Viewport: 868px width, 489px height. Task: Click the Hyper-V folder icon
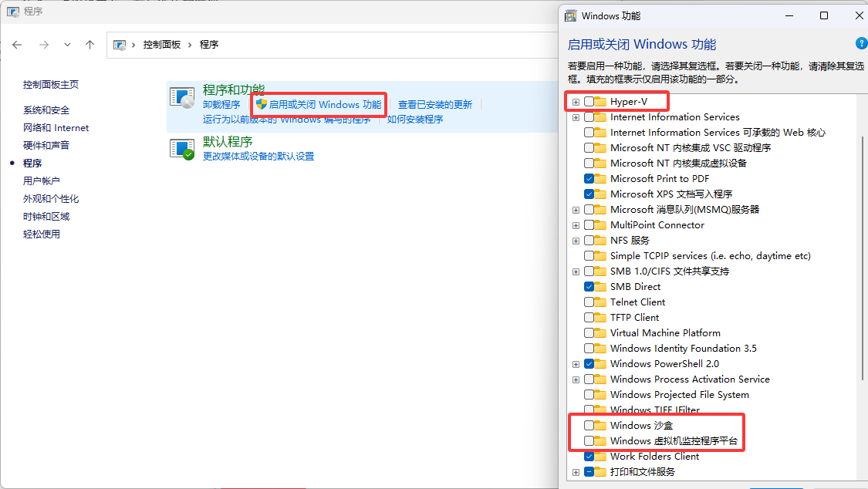[600, 102]
